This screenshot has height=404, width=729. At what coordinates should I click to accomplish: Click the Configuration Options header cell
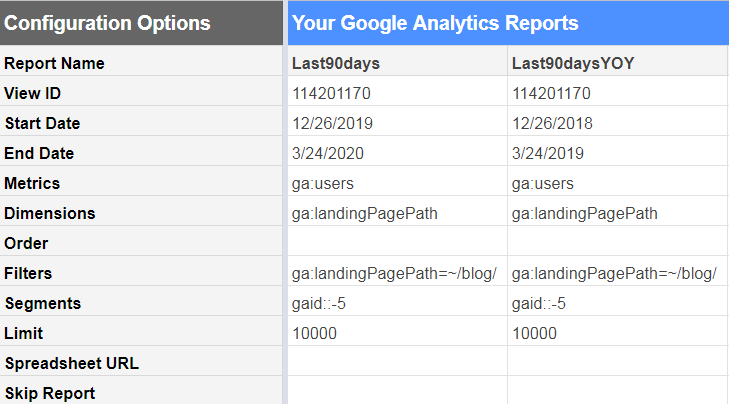coord(142,23)
